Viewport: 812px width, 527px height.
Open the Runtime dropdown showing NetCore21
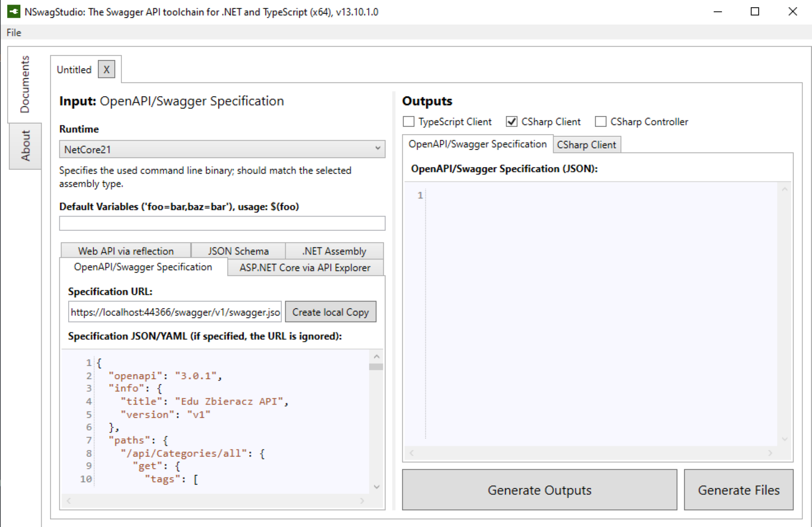point(222,149)
